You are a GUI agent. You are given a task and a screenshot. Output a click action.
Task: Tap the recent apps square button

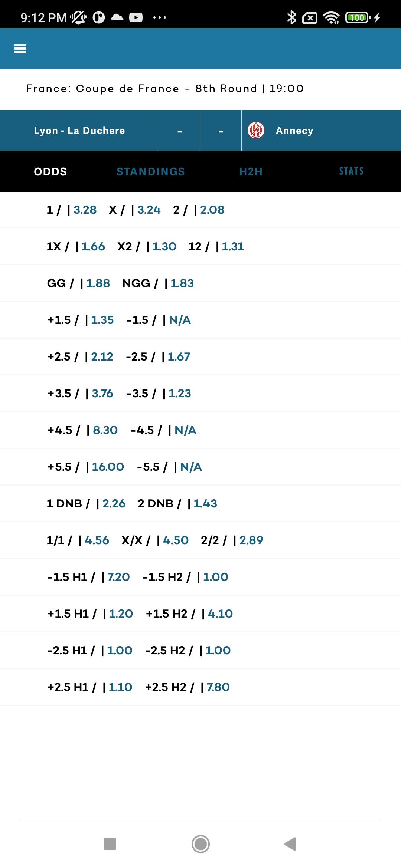[x=110, y=844]
